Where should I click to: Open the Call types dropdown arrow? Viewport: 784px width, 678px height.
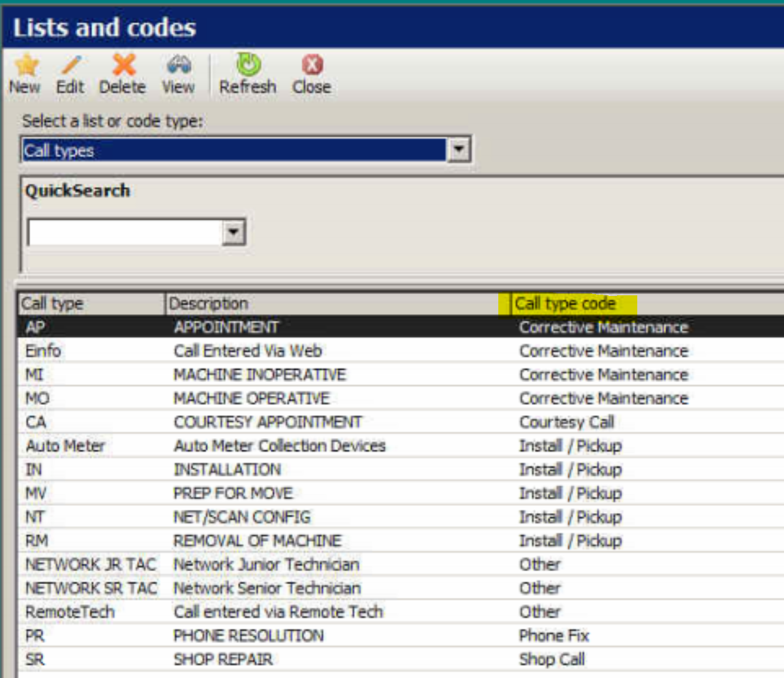[459, 151]
